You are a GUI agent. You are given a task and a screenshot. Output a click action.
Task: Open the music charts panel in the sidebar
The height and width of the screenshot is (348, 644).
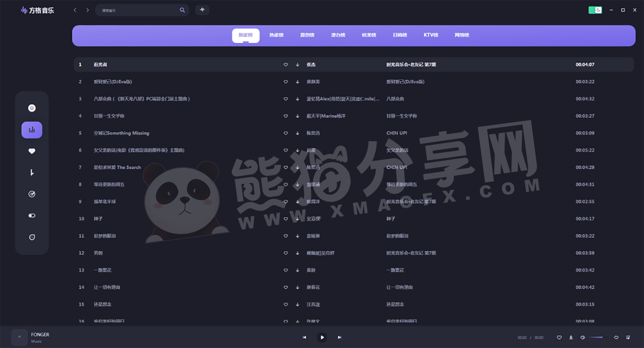(x=32, y=130)
